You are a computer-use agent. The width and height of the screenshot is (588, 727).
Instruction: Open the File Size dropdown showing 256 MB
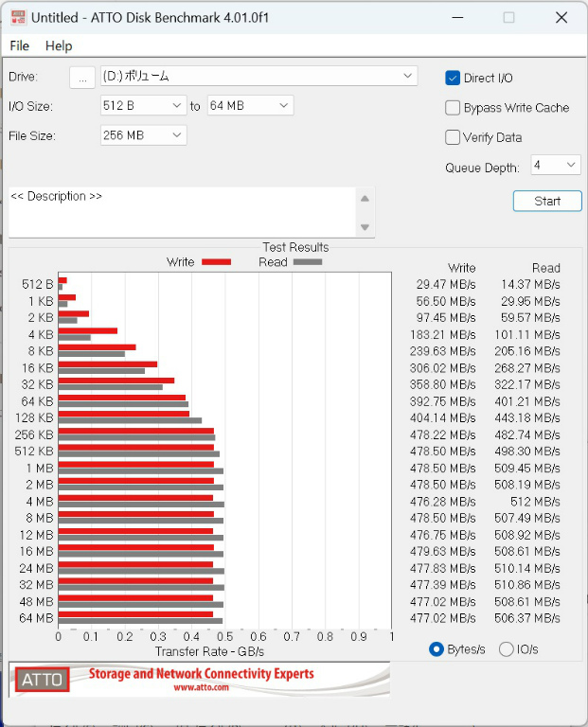143,135
